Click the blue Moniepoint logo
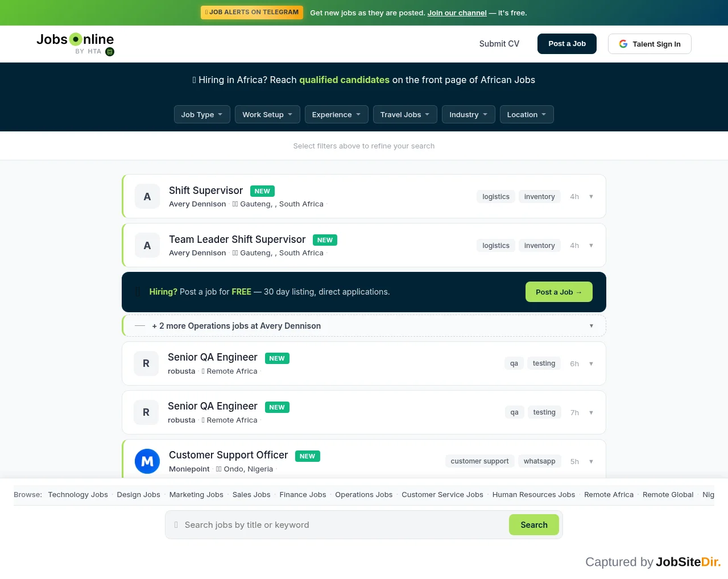Image resolution: width=728 pixels, height=579 pixels. coord(147,461)
